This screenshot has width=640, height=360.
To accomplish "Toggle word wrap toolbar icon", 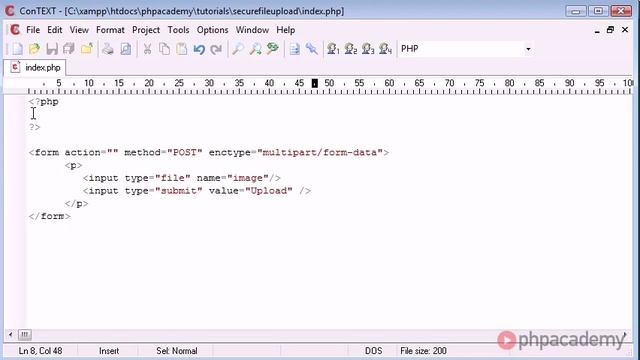I will tap(294, 49).
